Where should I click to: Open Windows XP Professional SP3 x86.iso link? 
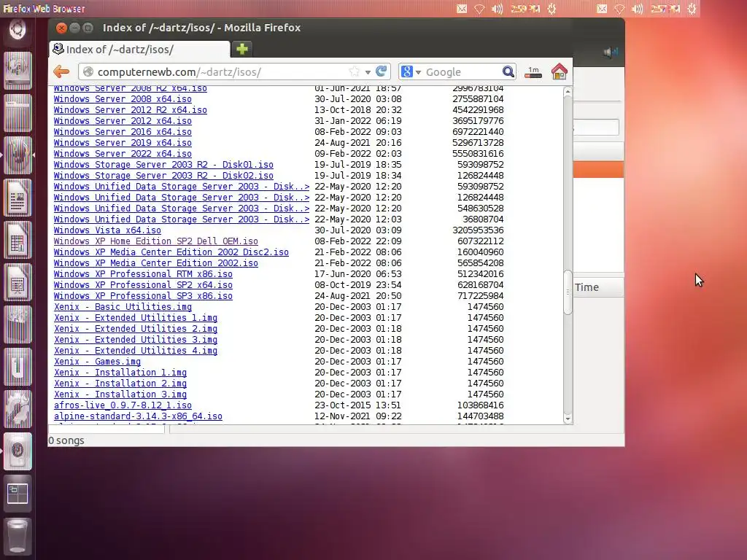(x=143, y=296)
